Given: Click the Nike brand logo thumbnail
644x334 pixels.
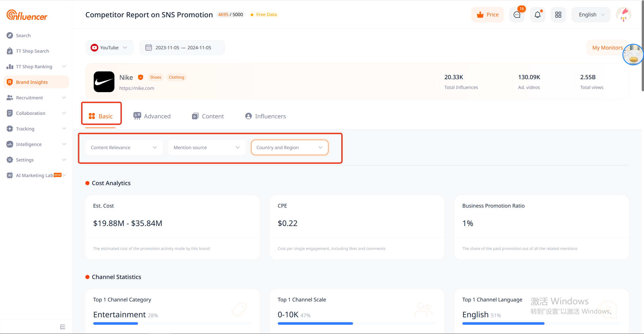Looking at the screenshot, I should [104, 82].
